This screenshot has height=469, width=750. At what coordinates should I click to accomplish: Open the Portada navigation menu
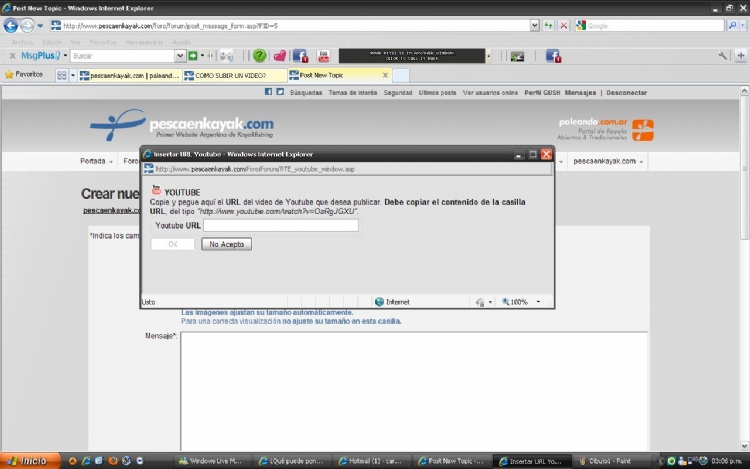pos(96,161)
